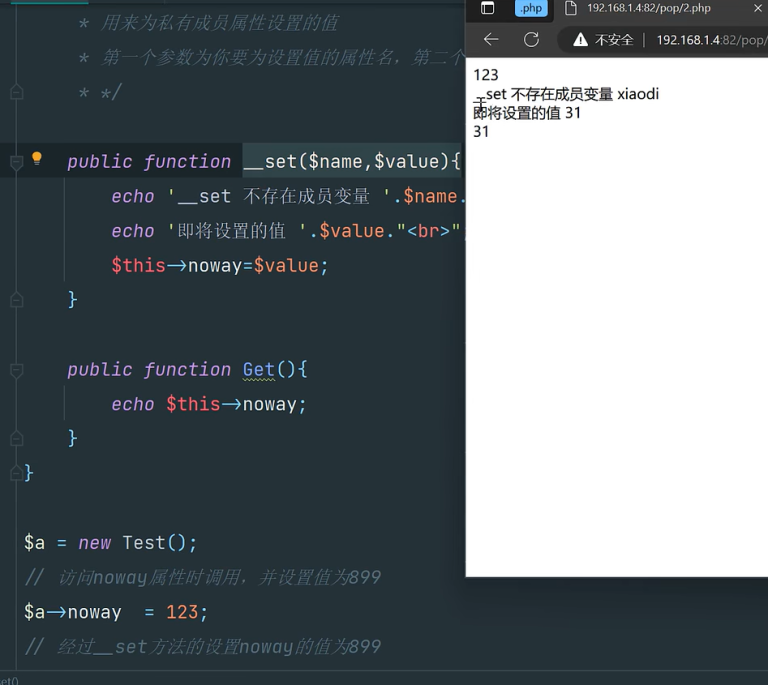Click the Test class name in new Test()
The image size is (768, 685).
143,543
